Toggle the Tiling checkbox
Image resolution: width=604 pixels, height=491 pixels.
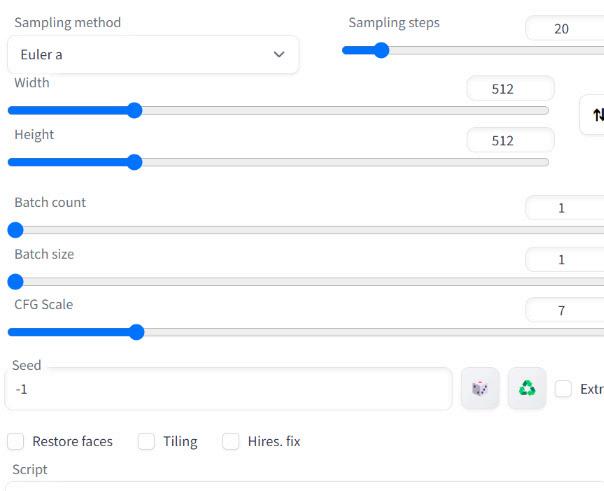[x=146, y=441]
